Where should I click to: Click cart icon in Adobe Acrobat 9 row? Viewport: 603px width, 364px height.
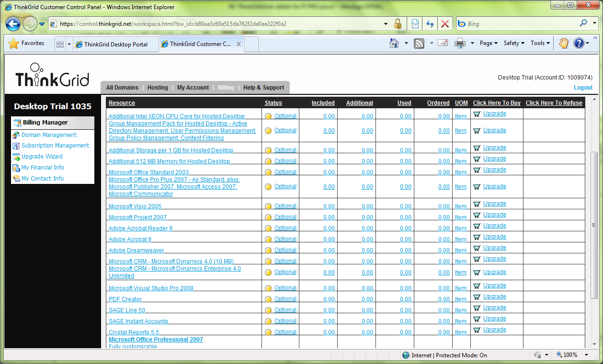click(477, 237)
